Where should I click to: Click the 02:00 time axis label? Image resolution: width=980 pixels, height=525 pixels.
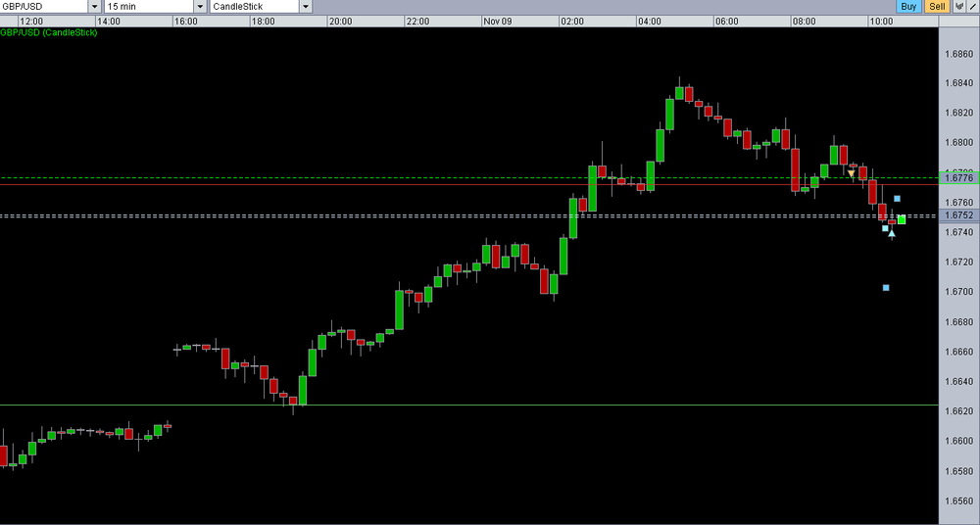click(x=572, y=22)
